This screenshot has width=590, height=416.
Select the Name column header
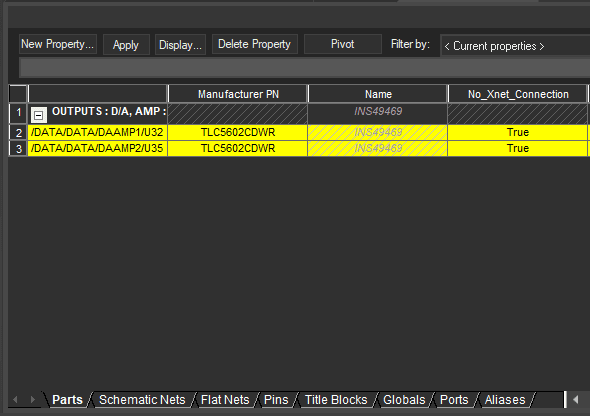click(x=378, y=94)
